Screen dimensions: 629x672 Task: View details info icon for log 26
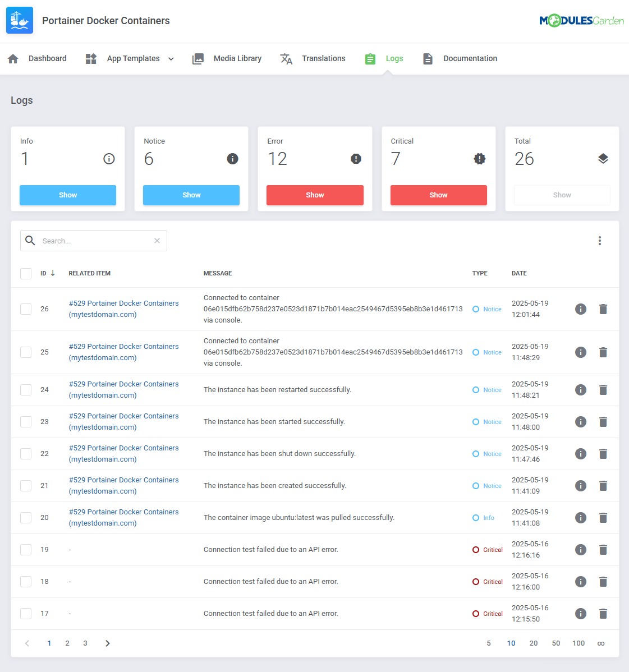[581, 309]
